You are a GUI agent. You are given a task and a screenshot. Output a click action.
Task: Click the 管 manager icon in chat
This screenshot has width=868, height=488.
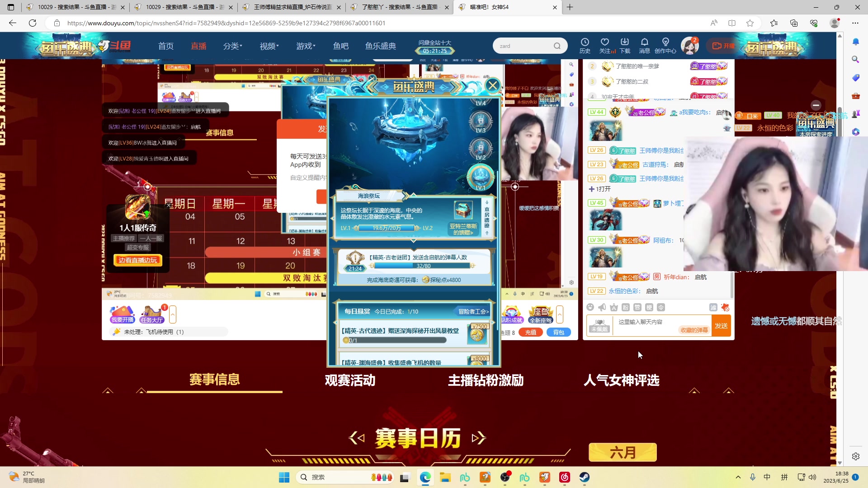tap(637, 307)
